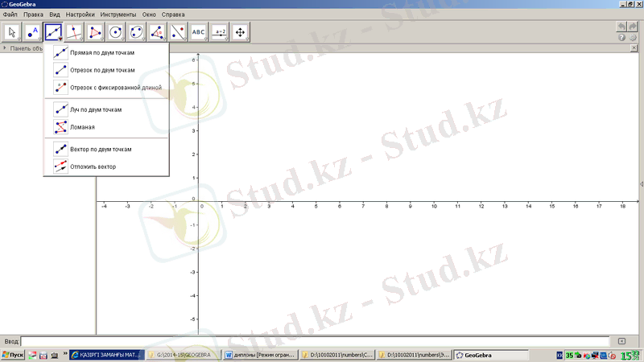Viewport: 644px width, 362px height.
Task: Select the Line through two points toolbar tool
Action: point(53,32)
